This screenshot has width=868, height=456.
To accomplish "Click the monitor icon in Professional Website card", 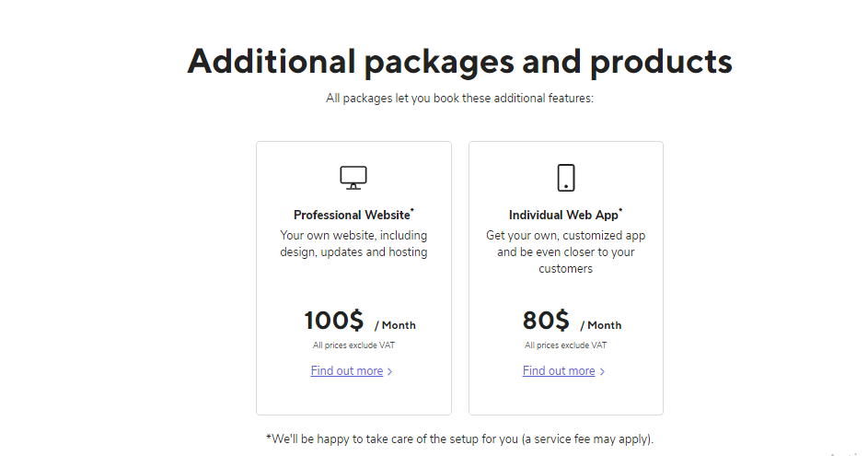I will (x=353, y=177).
